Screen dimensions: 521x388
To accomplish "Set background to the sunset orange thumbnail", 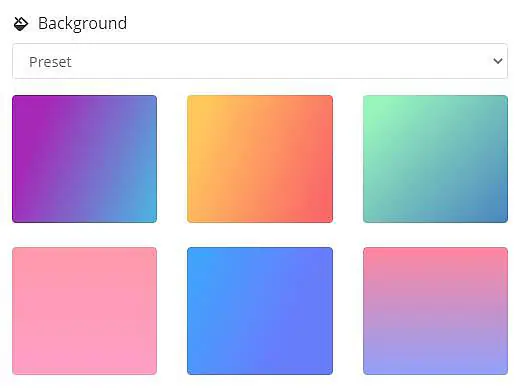I will 260,159.
